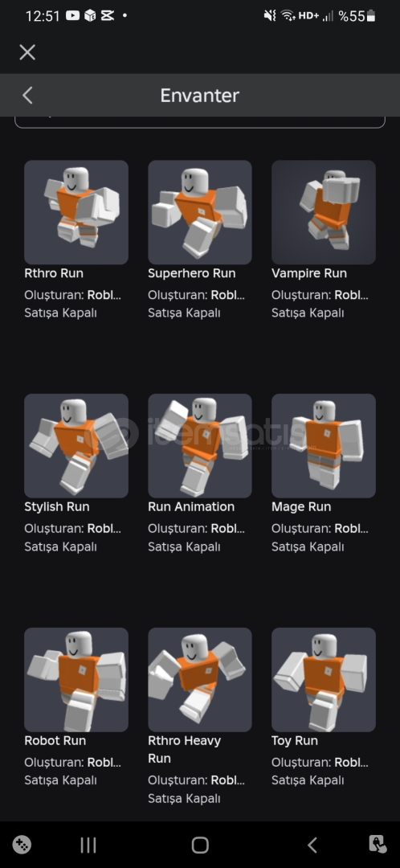Click the search field above the items

point(200,122)
